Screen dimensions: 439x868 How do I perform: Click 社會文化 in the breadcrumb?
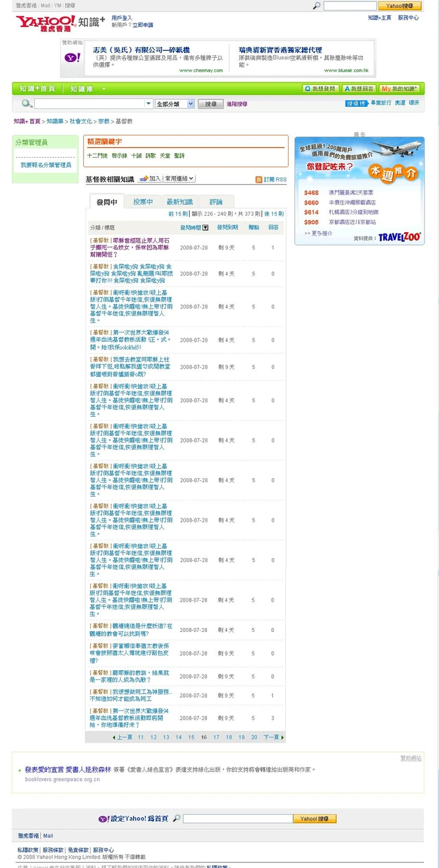tap(81, 121)
